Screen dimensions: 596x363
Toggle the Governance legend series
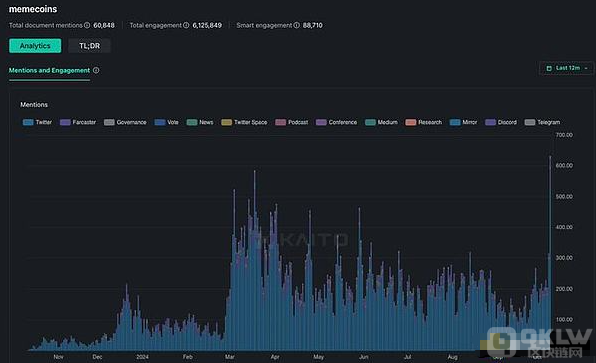tap(125, 122)
